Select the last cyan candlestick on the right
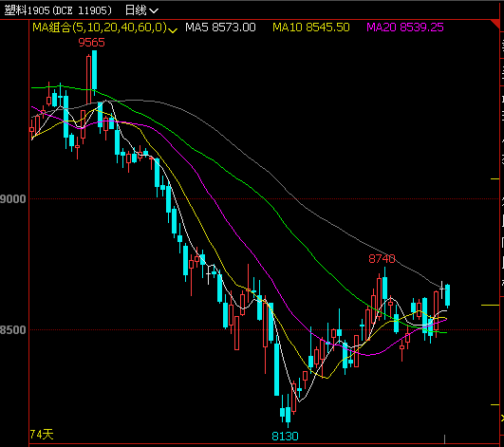Image resolution: width=504 pixels, height=447 pixels. (447, 296)
